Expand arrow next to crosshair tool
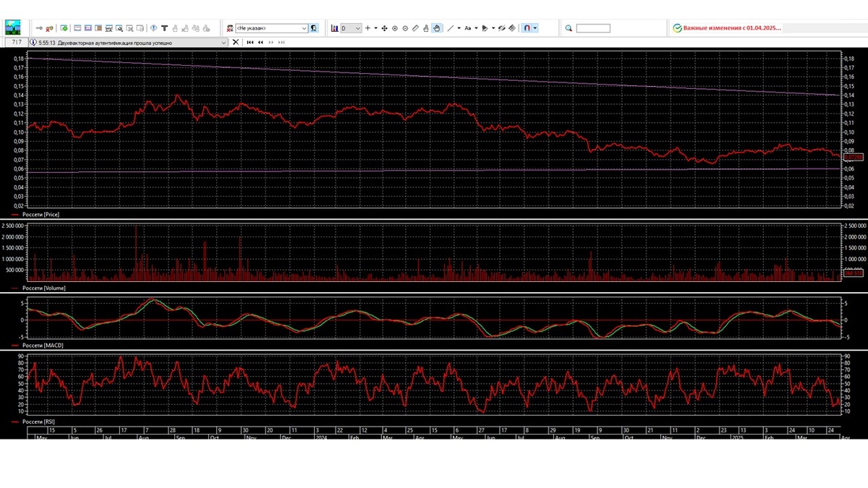868x488 pixels. pyautogui.click(x=376, y=28)
